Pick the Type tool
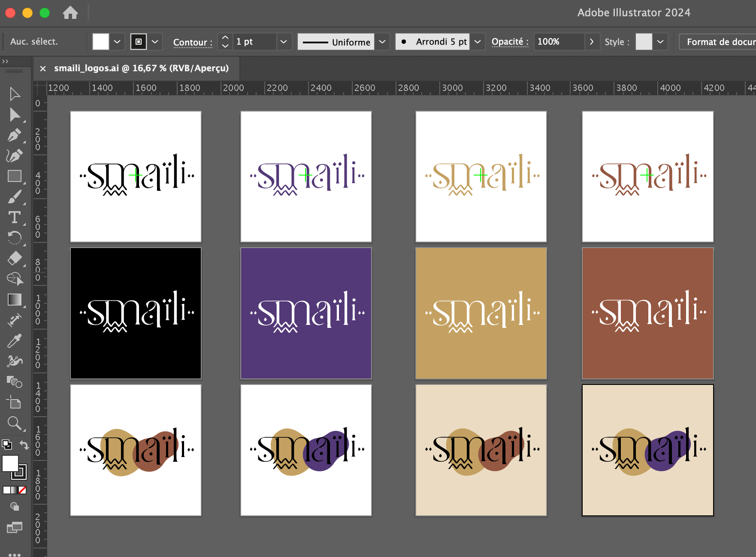Viewport: 756px width, 557px height. (14, 218)
